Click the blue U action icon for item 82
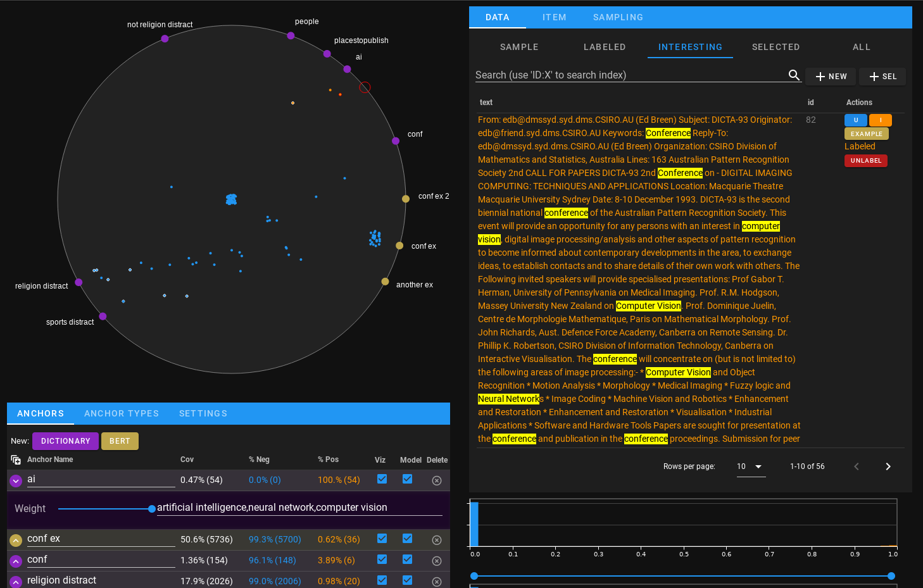Image resolution: width=923 pixels, height=588 pixels. [855, 120]
